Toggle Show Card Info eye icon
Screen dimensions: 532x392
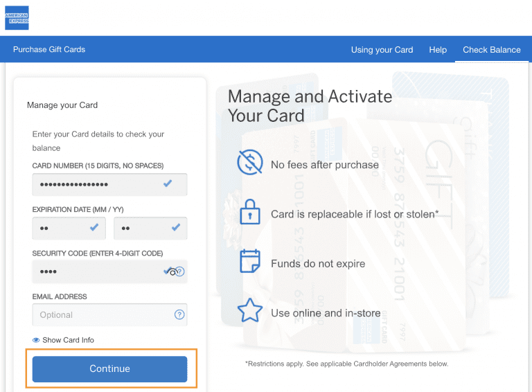(x=36, y=340)
